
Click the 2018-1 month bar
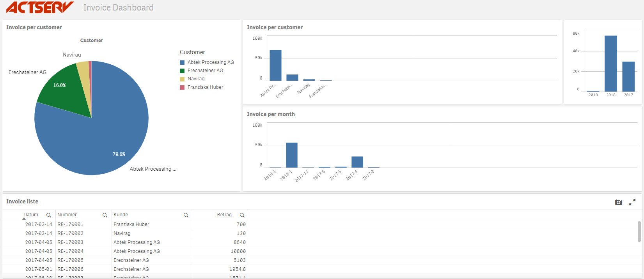click(x=291, y=155)
